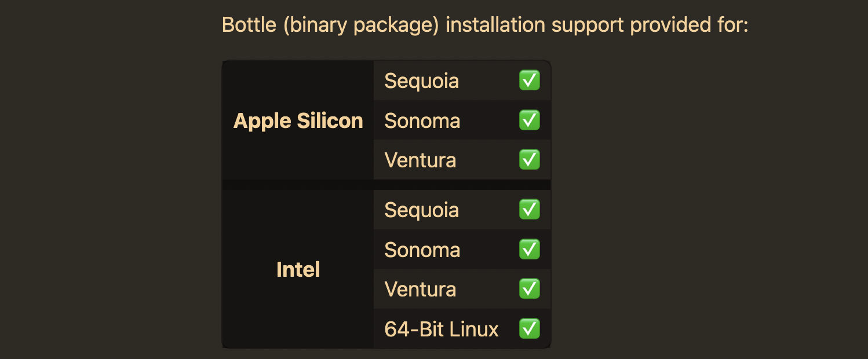Click the divider between Apple Silicon and Intel

pos(386,185)
